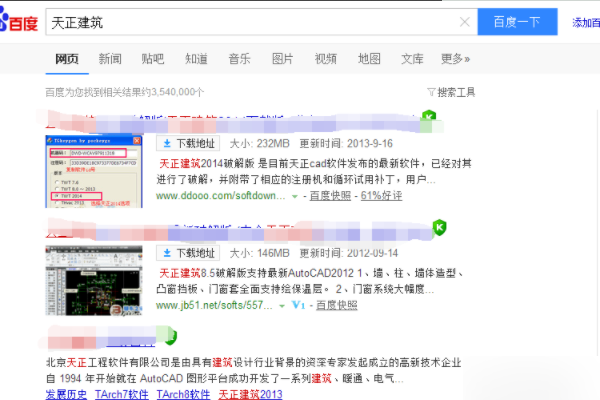Click the V1 verification badge icon
The image size is (600, 400).
click(298, 305)
